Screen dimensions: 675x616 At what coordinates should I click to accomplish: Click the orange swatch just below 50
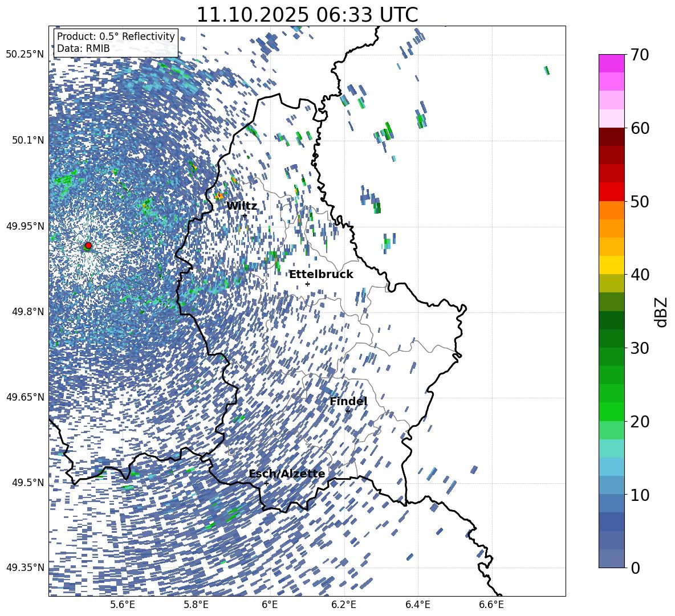tap(611, 210)
